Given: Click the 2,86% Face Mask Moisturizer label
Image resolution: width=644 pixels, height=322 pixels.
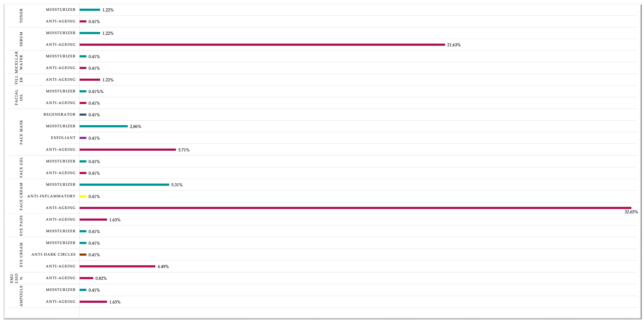Looking at the screenshot, I should (x=136, y=127).
